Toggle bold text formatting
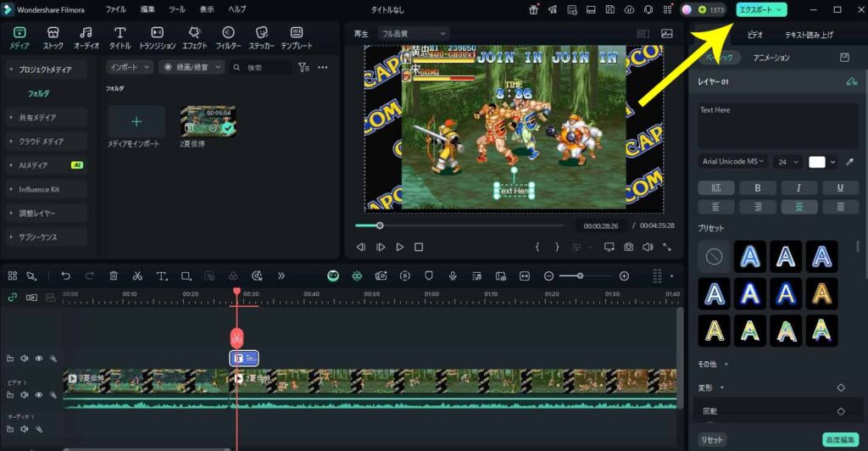The image size is (868, 451). (x=758, y=187)
